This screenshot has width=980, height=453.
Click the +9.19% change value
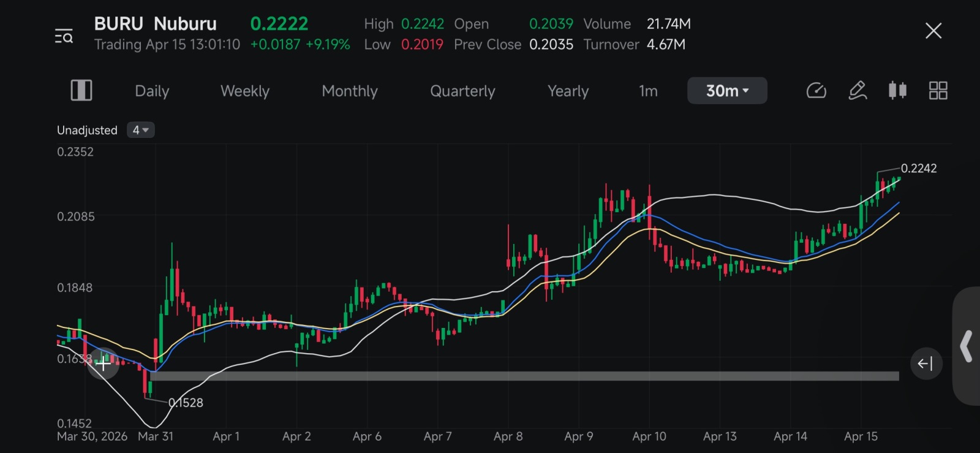coord(328,44)
